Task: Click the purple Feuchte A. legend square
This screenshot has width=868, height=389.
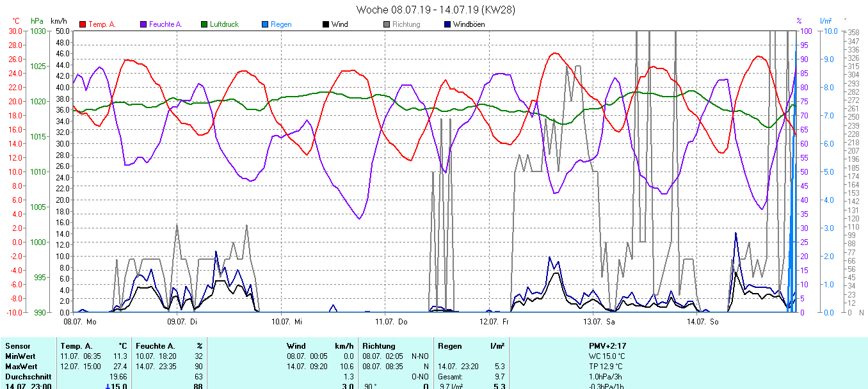Action: [x=143, y=24]
